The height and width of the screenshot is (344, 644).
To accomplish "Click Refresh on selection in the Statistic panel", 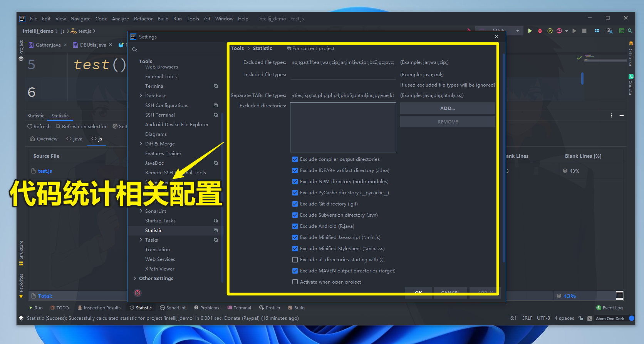I will click(82, 126).
